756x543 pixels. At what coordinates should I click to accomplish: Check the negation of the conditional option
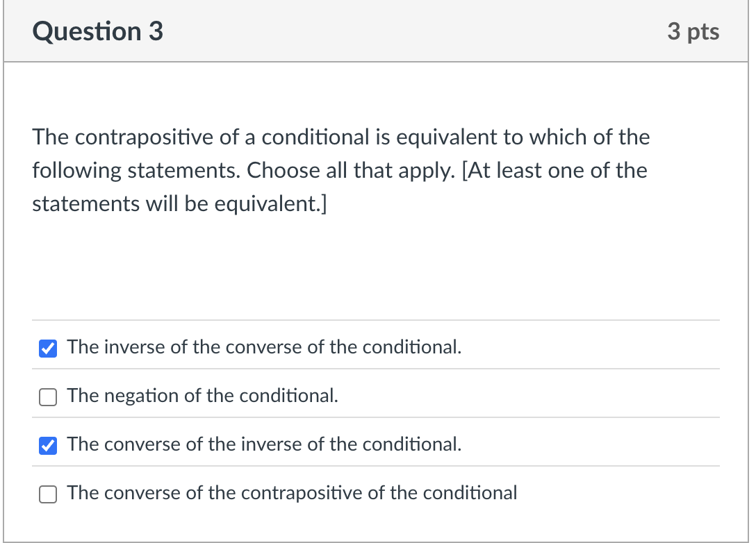coord(47,397)
